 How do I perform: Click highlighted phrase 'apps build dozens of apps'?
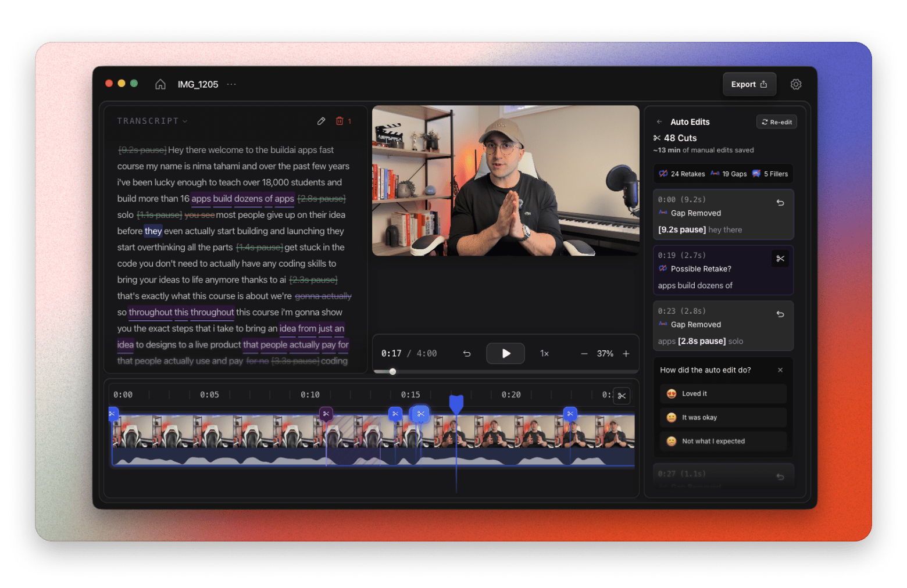[242, 199]
